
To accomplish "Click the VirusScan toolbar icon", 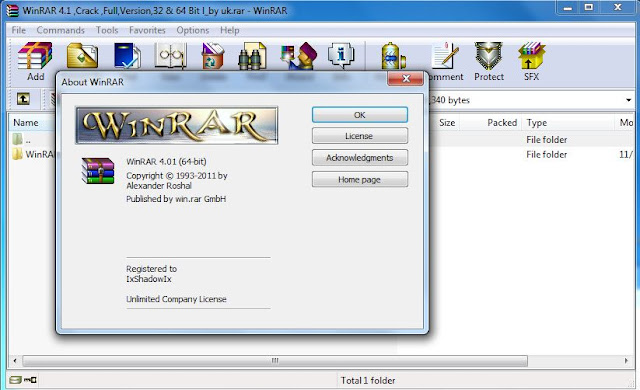I will tap(393, 55).
